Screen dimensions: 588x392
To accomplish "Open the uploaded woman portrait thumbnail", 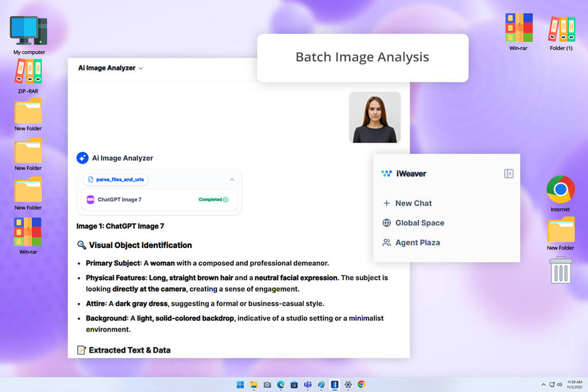I will point(374,117).
